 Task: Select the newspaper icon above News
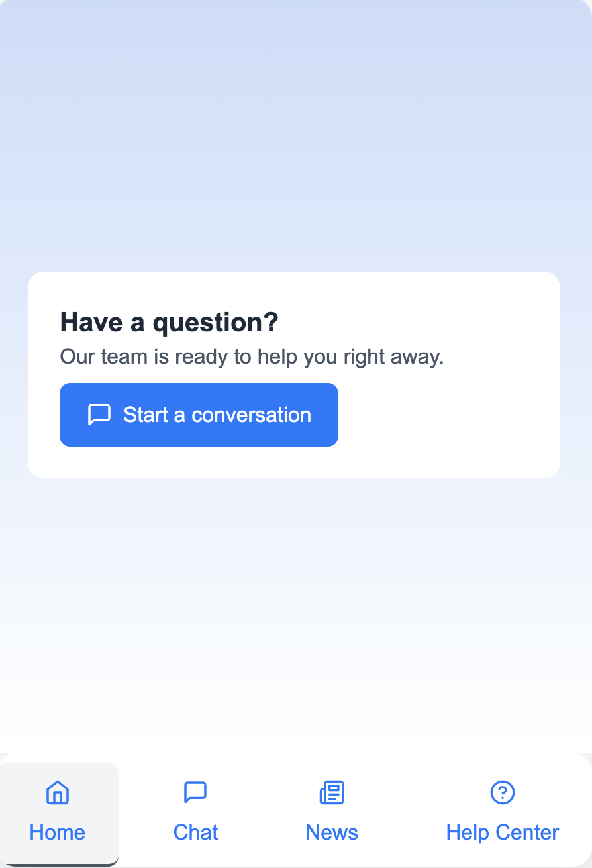331,792
